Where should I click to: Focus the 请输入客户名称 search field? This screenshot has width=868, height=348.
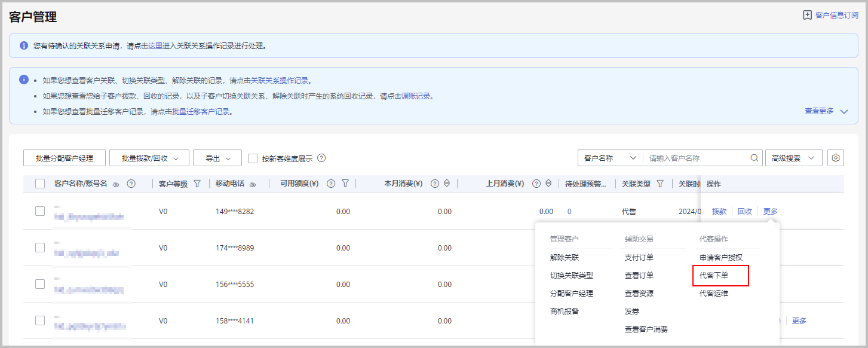pos(697,158)
